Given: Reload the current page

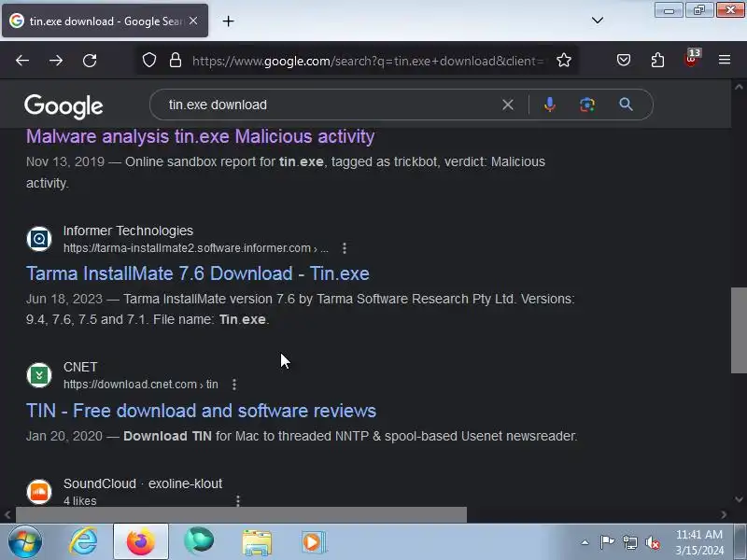Looking at the screenshot, I should (90, 61).
